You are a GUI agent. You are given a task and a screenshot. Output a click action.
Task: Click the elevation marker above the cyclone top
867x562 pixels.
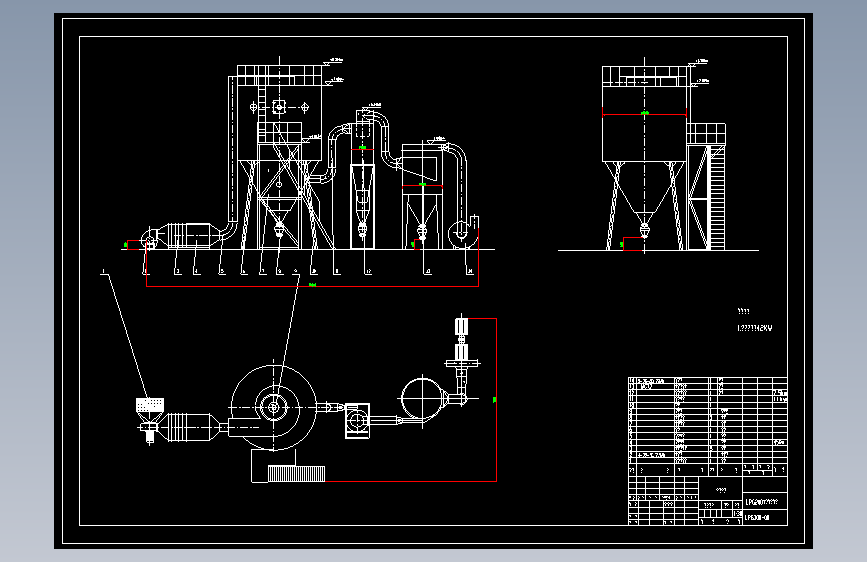pos(373,105)
